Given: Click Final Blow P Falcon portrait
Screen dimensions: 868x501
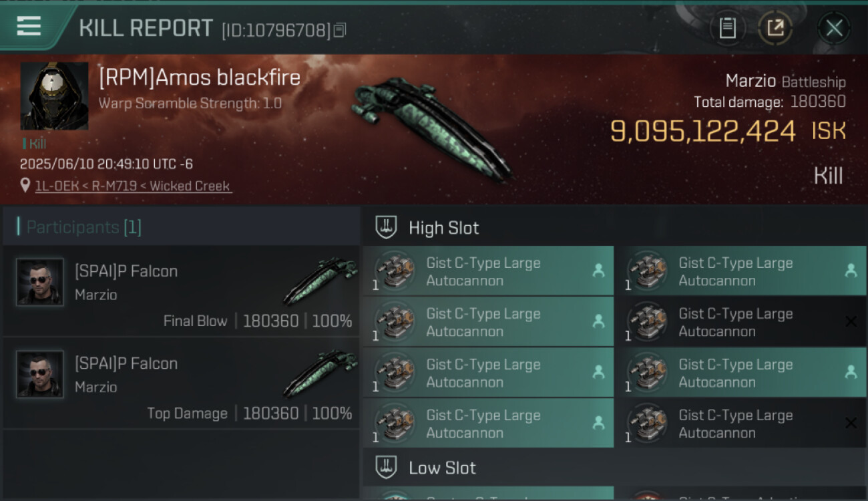Looking at the screenshot, I should coord(40,282).
